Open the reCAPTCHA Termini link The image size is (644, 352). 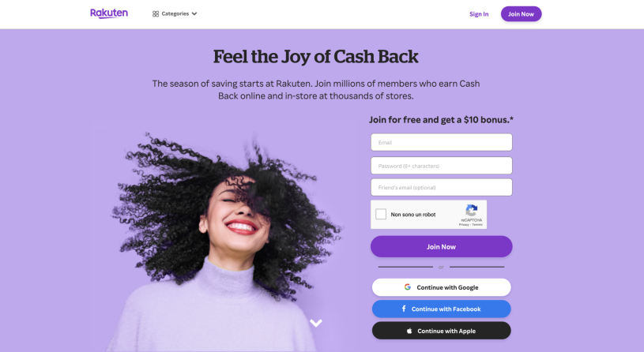coord(477,225)
